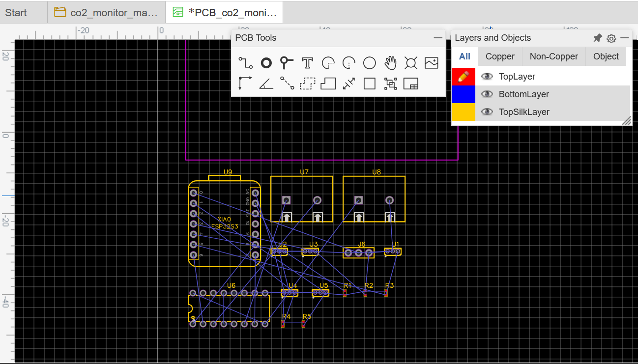Click the U6 component designator
The height and width of the screenshot is (364, 638).
pyautogui.click(x=231, y=285)
